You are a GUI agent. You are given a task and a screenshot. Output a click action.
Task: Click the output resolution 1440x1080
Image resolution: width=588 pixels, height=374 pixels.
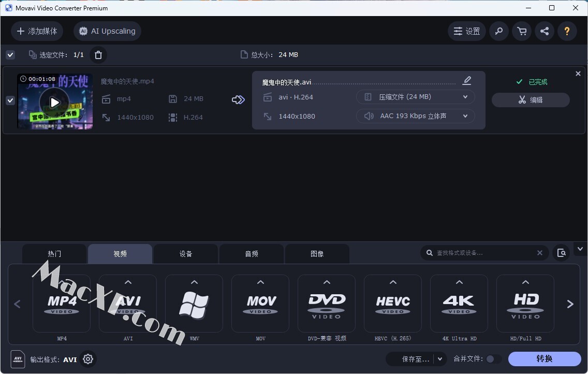[297, 116]
